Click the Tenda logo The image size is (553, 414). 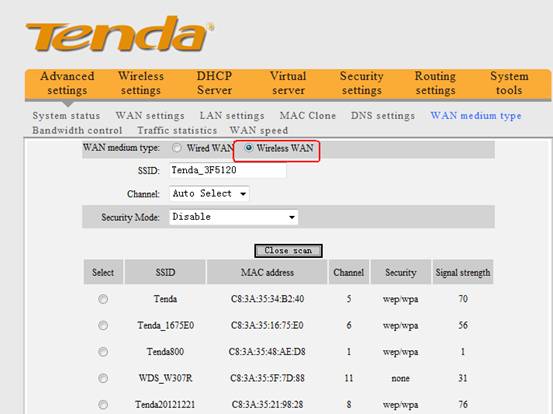click(x=120, y=34)
